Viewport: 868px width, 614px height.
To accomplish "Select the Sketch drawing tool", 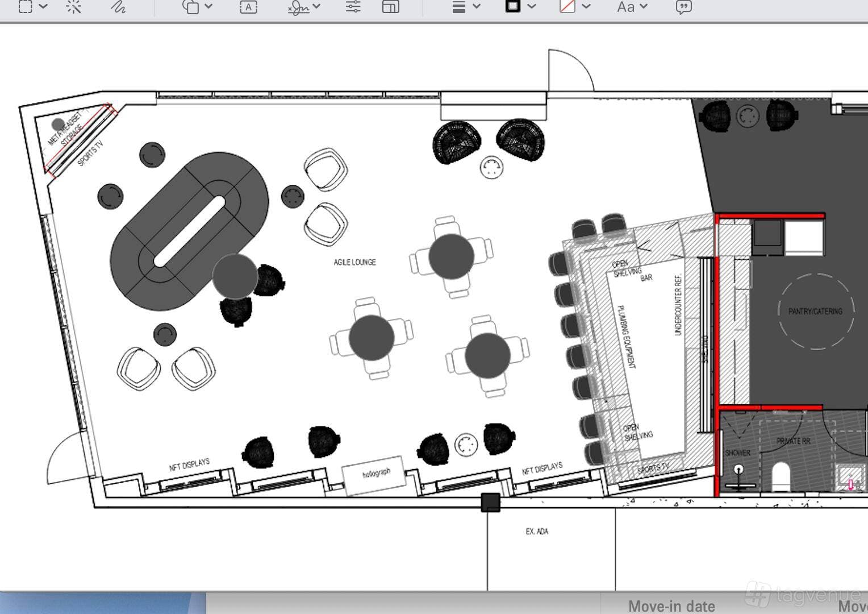I will coord(118,7).
